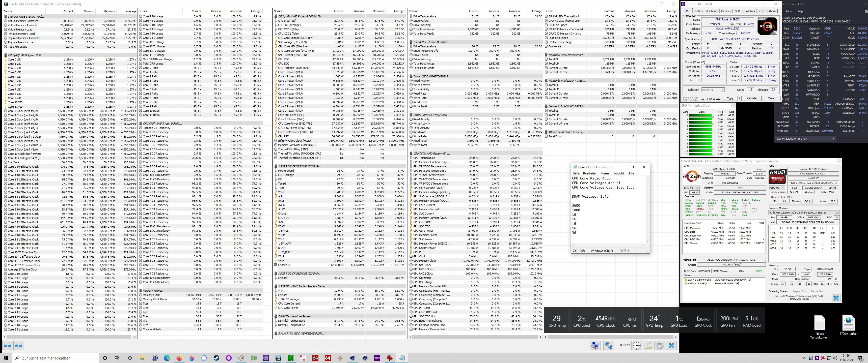This screenshot has height=363, width=868.
Task: Click Core 11 clock bar in Active Clock
Action: (701, 154)
